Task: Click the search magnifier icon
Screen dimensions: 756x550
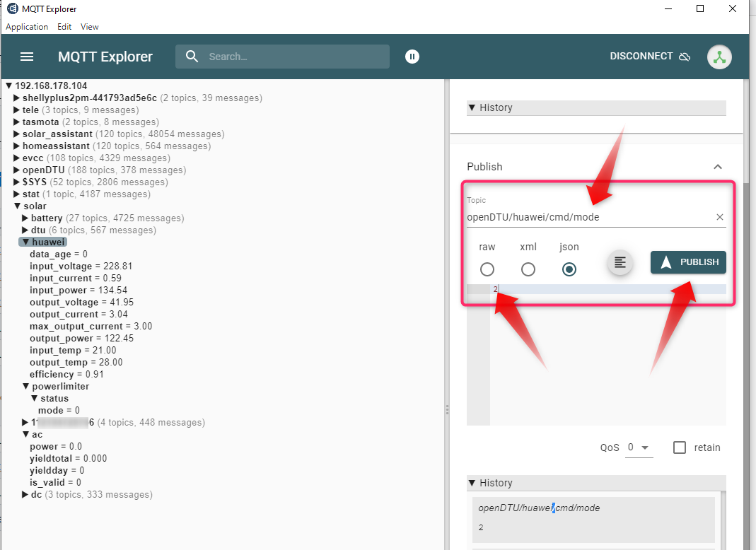Action: point(192,57)
